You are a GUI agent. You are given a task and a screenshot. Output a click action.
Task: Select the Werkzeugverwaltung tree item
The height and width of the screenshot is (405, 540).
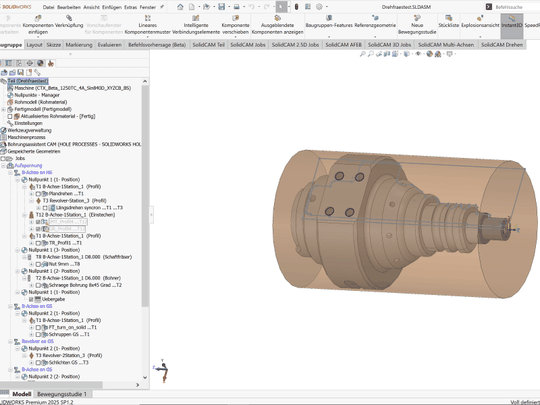click(29, 131)
